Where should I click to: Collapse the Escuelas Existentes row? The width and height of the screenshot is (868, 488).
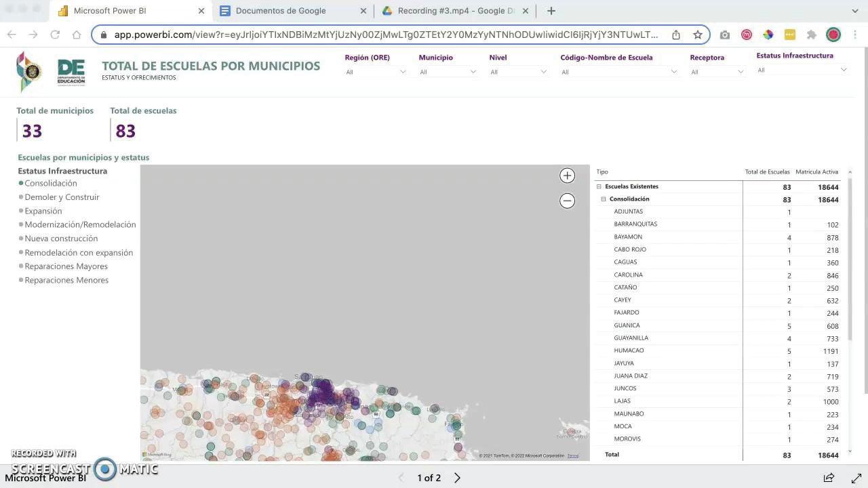click(x=599, y=186)
